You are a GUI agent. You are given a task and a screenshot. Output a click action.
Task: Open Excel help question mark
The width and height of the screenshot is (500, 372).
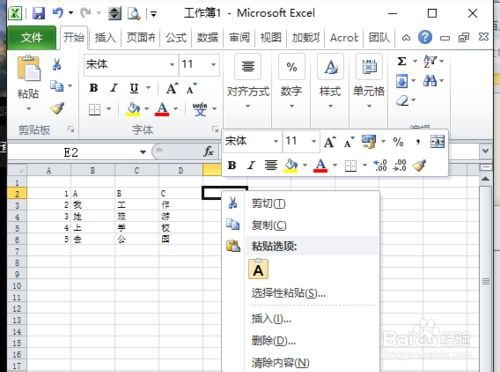tap(425, 37)
